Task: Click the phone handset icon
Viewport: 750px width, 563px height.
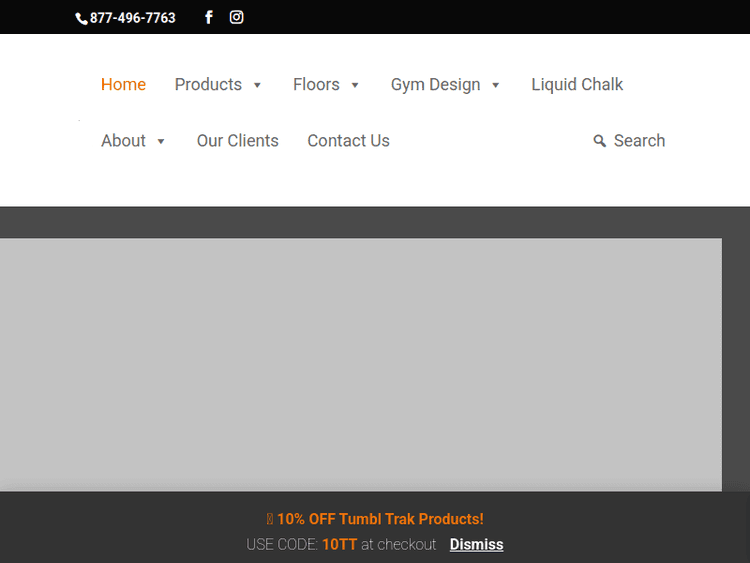Action: [x=81, y=19]
